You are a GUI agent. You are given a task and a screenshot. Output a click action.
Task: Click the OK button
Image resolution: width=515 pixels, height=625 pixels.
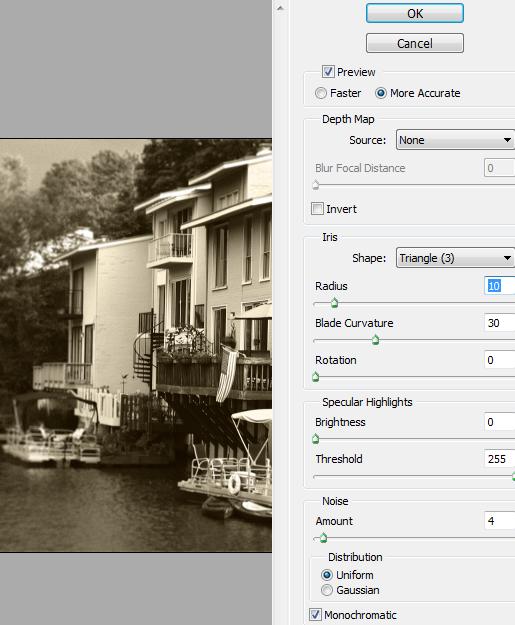coord(415,14)
